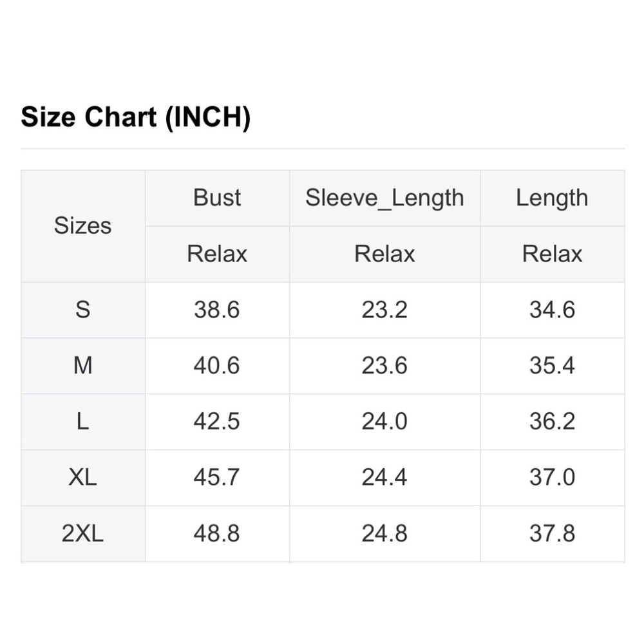Click the Size Chart (INCH) heading

[135, 118]
